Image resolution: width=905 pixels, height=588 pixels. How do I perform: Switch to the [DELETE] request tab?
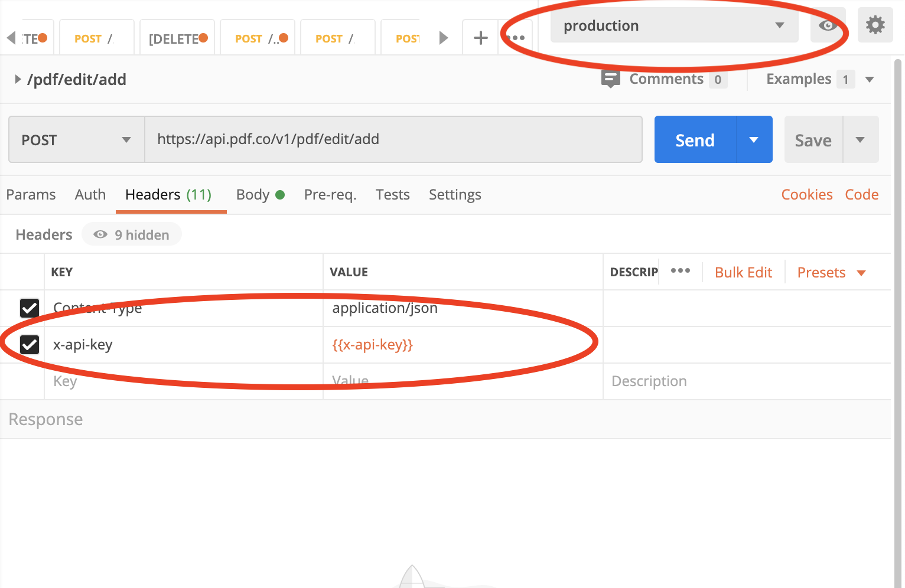[x=178, y=38]
